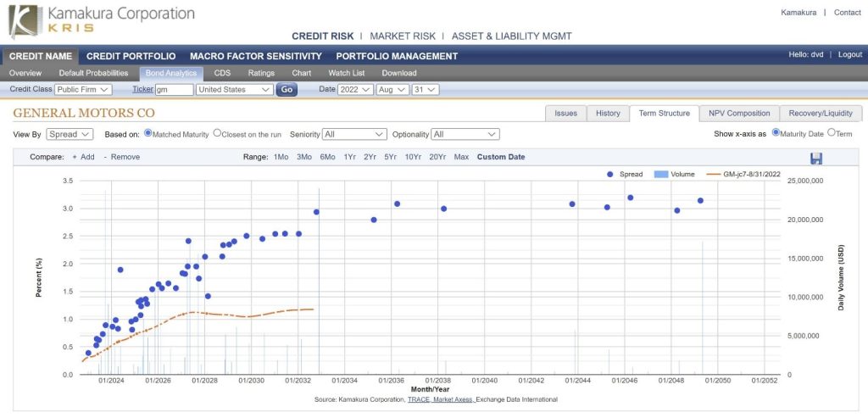This screenshot has height=418, width=868.
Task: Set range to 2Yr
Action: (370, 157)
